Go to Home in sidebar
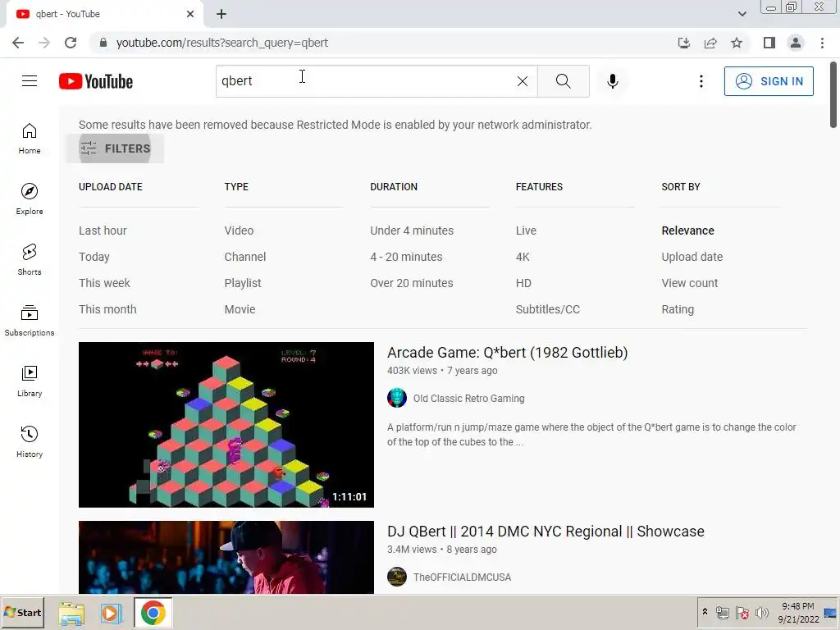The width and height of the screenshot is (840, 630). (x=30, y=138)
